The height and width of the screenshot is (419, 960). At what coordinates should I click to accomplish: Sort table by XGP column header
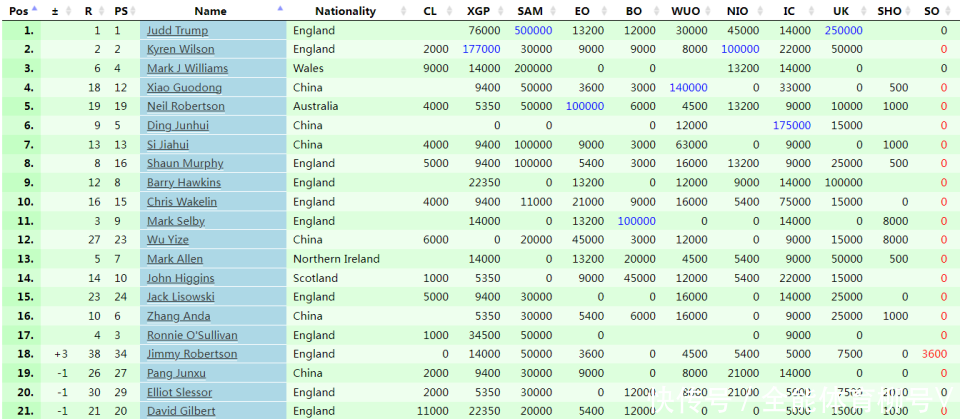[x=479, y=11]
